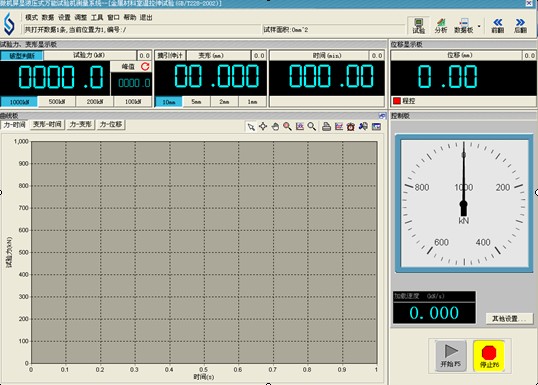The image size is (538, 385).
Task: Switch to the 力-位移 curve tab
Action: point(111,125)
